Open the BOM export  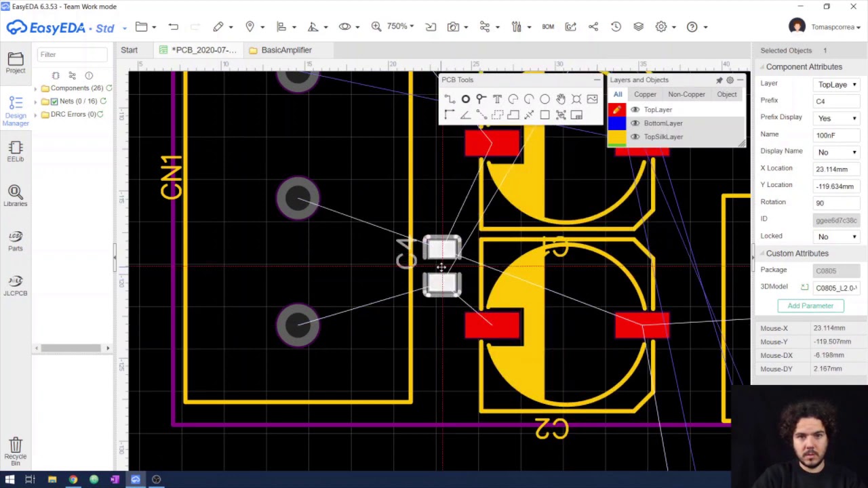[x=548, y=27]
